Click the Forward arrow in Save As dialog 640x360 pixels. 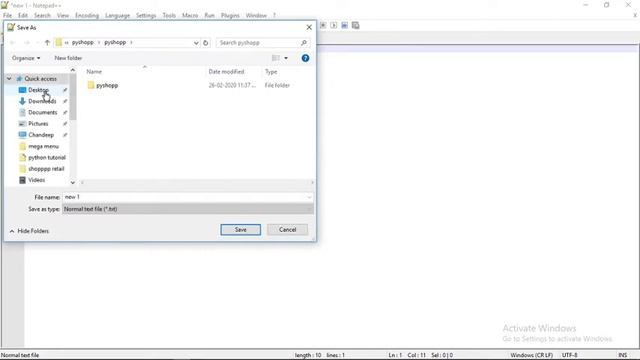[26, 42]
